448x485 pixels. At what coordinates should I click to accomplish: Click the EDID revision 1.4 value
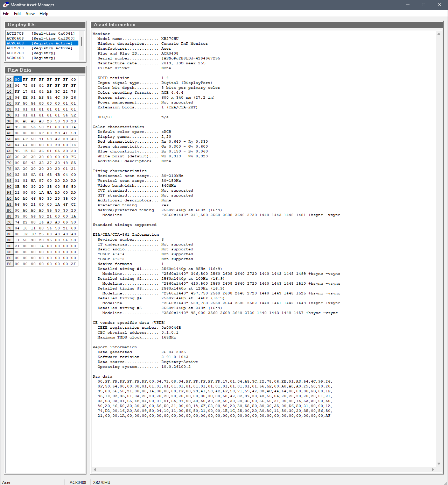tap(165, 78)
